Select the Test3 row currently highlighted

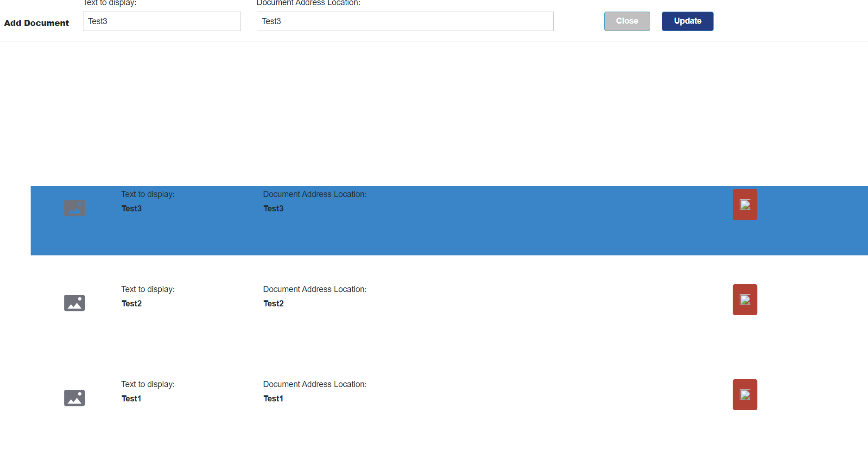pos(417,221)
